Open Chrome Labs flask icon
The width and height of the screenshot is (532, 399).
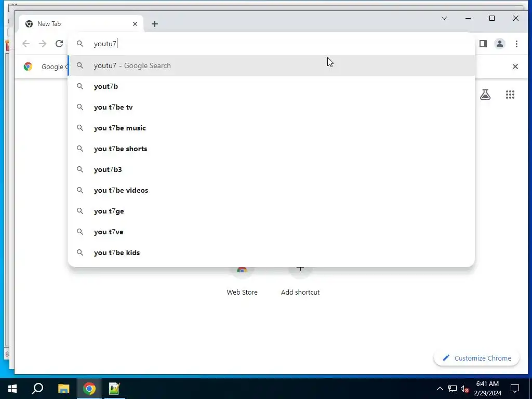485,95
